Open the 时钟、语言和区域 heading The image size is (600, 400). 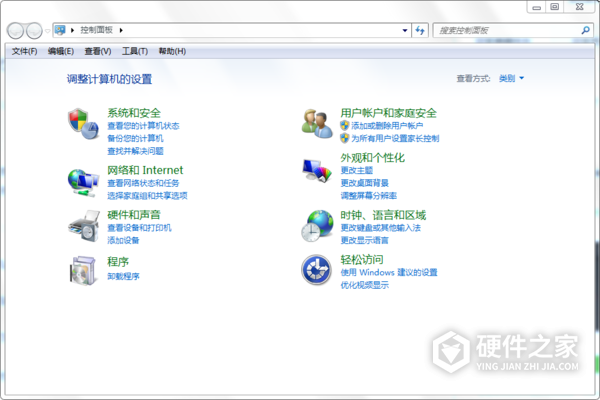pos(383,215)
